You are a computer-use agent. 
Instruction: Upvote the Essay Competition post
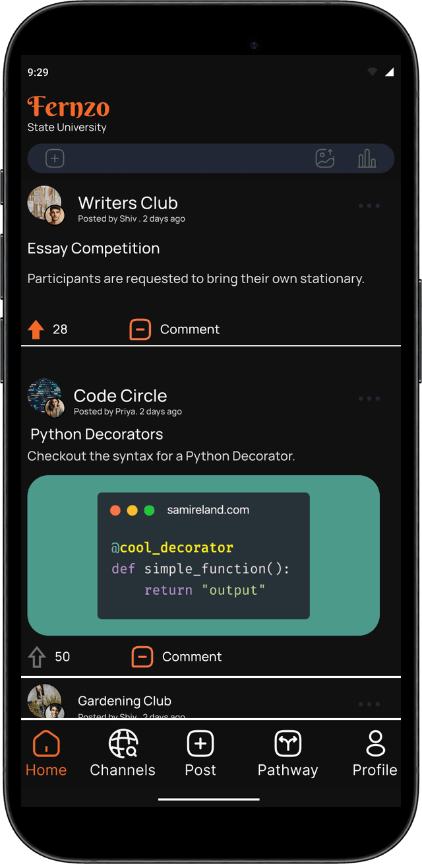pos(36,329)
